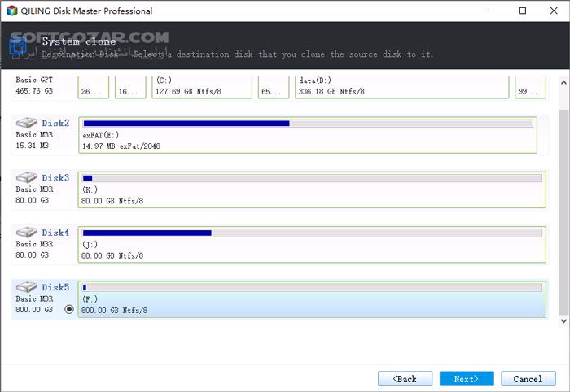Click the '15.31 MB' disk size text

32,146
